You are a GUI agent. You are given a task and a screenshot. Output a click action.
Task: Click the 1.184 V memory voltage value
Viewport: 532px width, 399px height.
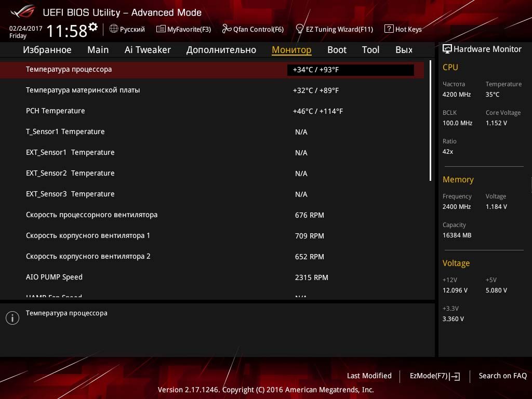pyautogui.click(x=496, y=207)
